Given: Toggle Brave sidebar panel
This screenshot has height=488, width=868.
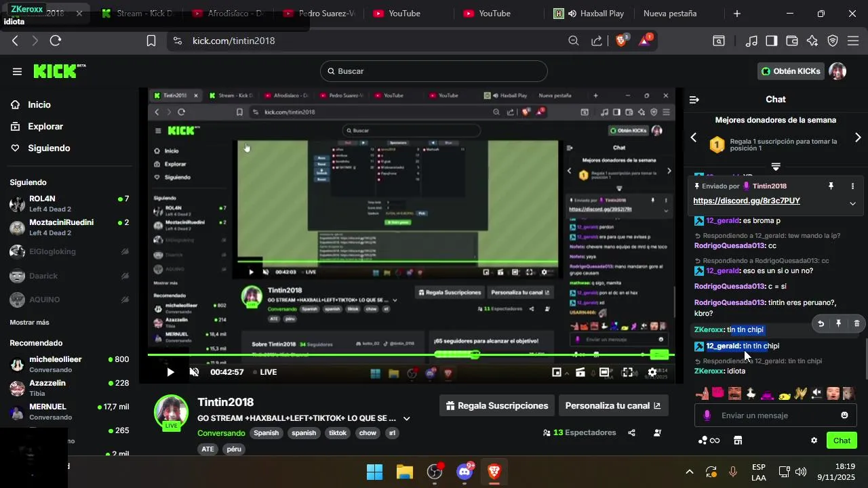Looking at the screenshot, I should (772, 41).
